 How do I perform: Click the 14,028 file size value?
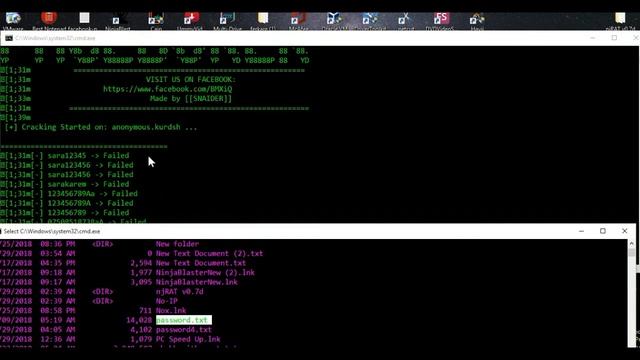139,320
